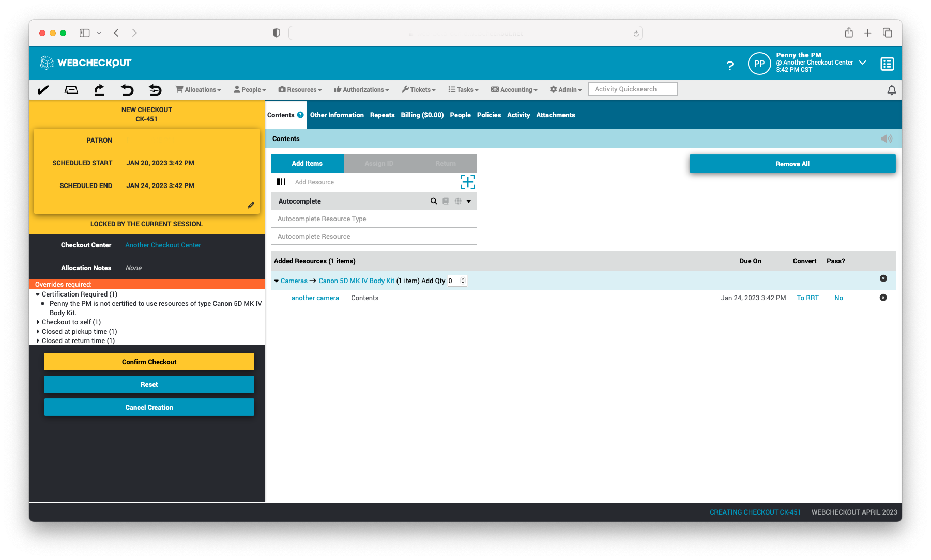Click the notifications bell icon
This screenshot has width=931, height=560.
891,89
